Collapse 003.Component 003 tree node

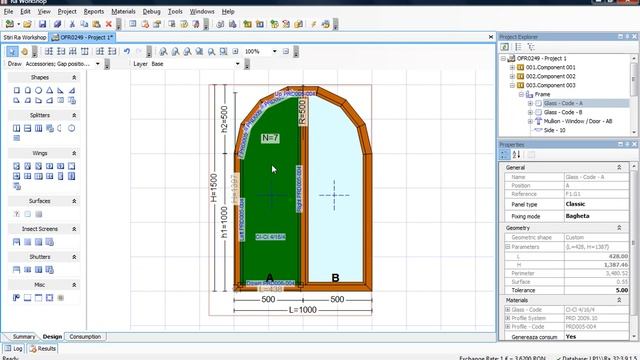point(512,85)
